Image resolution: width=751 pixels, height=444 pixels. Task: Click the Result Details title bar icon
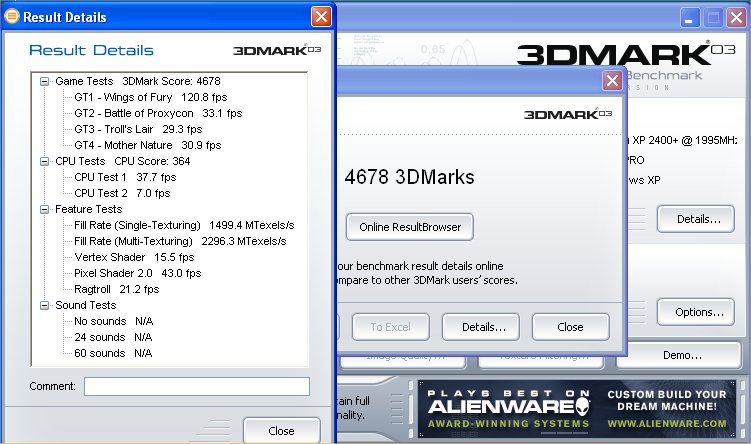click(11, 17)
